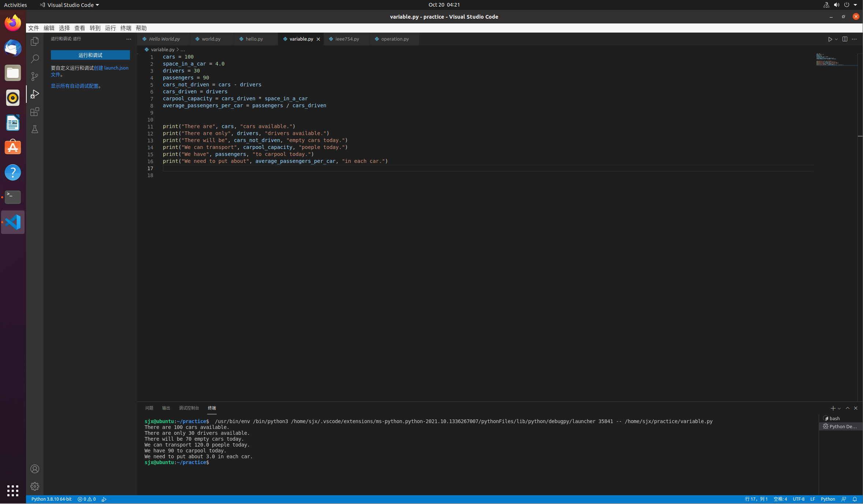Click the Run Python File play icon

pos(830,39)
